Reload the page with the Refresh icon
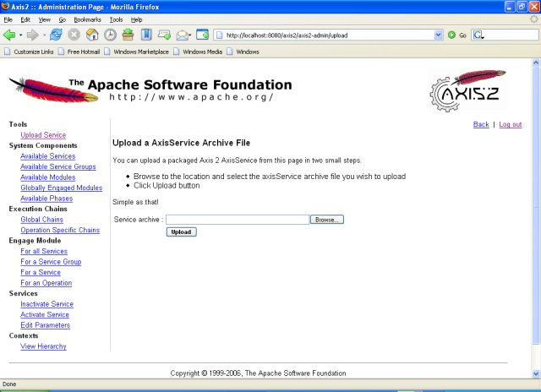The height and width of the screenshot is (392, 541). coord(56,35)
